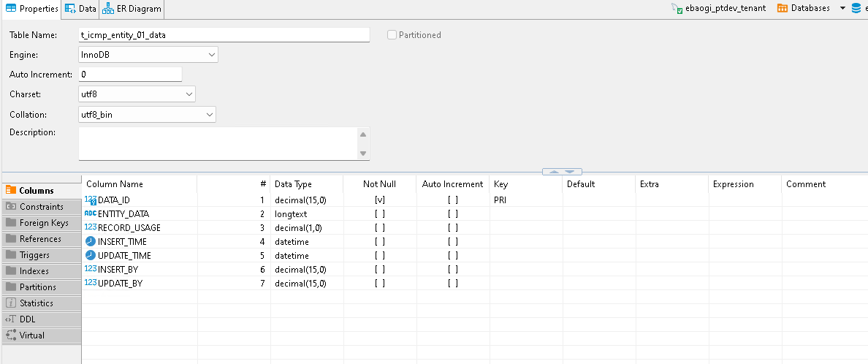Open the ER Diagram tab
This screenshot has height=364, width=868.
(132, 9)
